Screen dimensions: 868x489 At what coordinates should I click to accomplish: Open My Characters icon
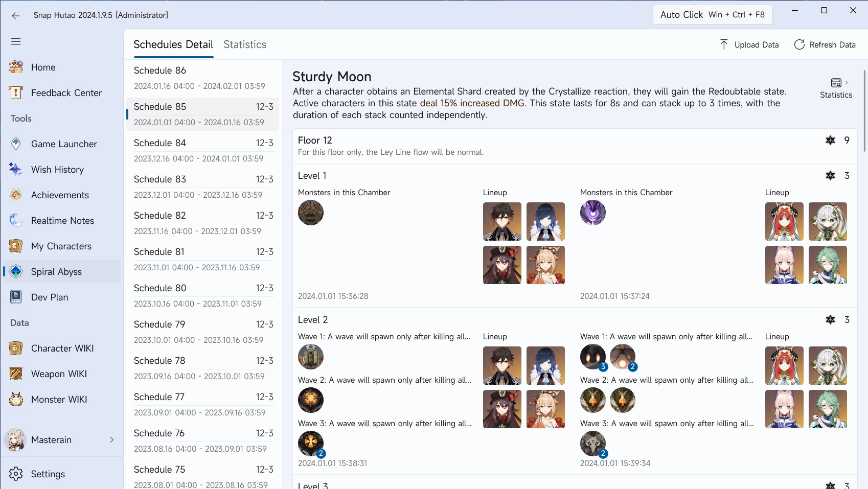point(16,246)
